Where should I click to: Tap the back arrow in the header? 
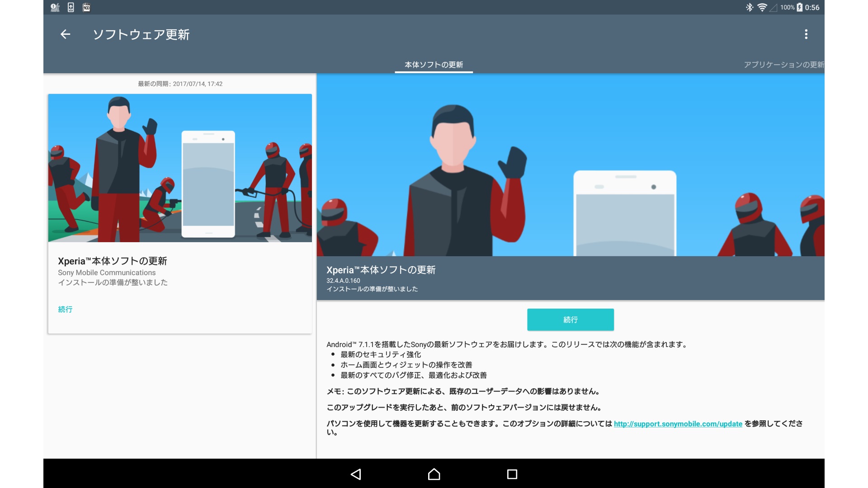pyautogui.click(x=66, y=34)
